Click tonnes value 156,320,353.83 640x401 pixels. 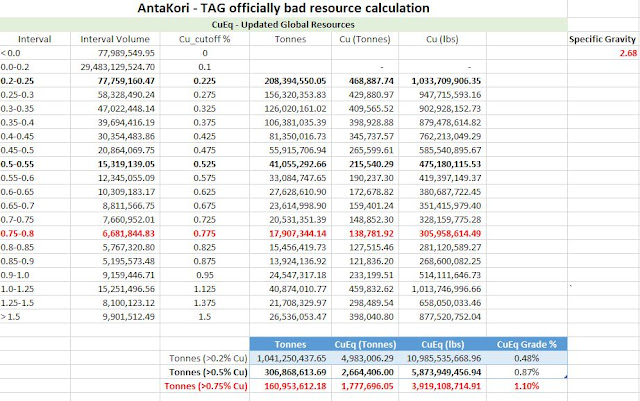(x=295, y=95)
